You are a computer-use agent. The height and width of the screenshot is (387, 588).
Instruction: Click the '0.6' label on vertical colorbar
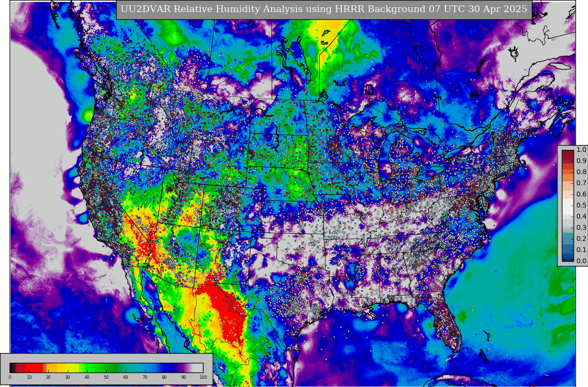[581, 194]
